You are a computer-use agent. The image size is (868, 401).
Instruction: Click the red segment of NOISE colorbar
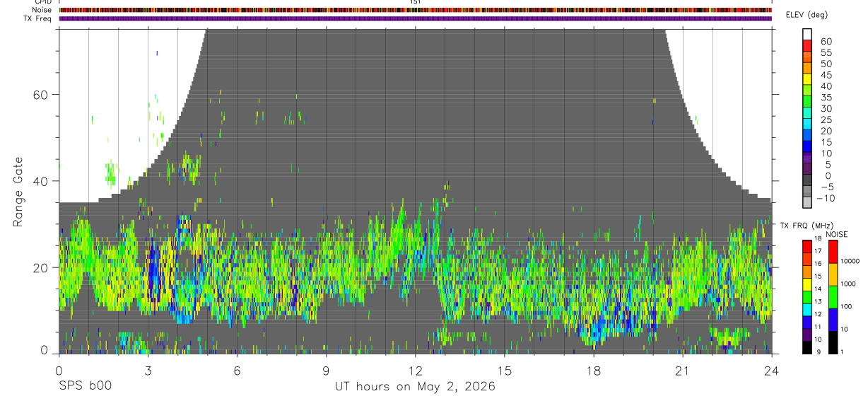(833, 252)
